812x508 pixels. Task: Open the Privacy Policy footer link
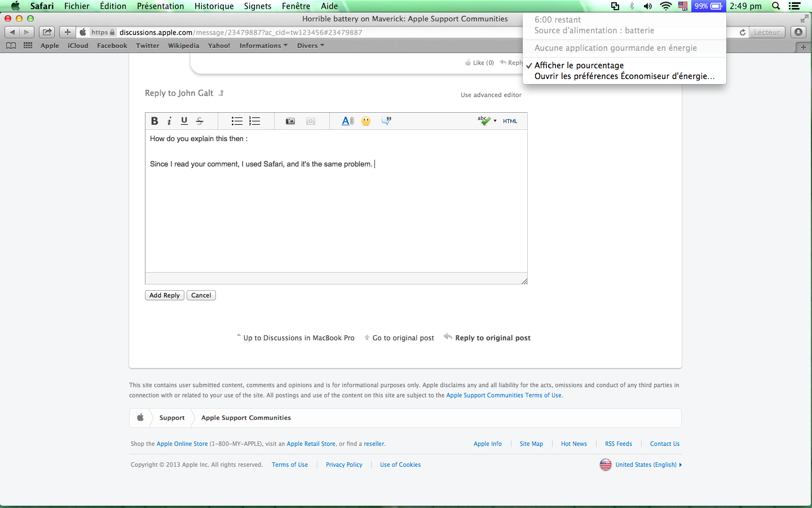[344, 465]
